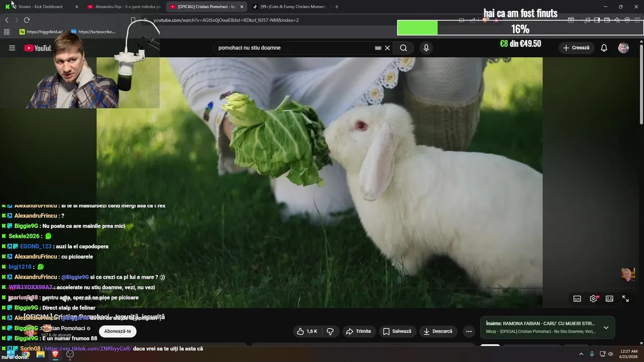Open the YouTube account avatar menu
644x362 pixels.
(623, 48)
